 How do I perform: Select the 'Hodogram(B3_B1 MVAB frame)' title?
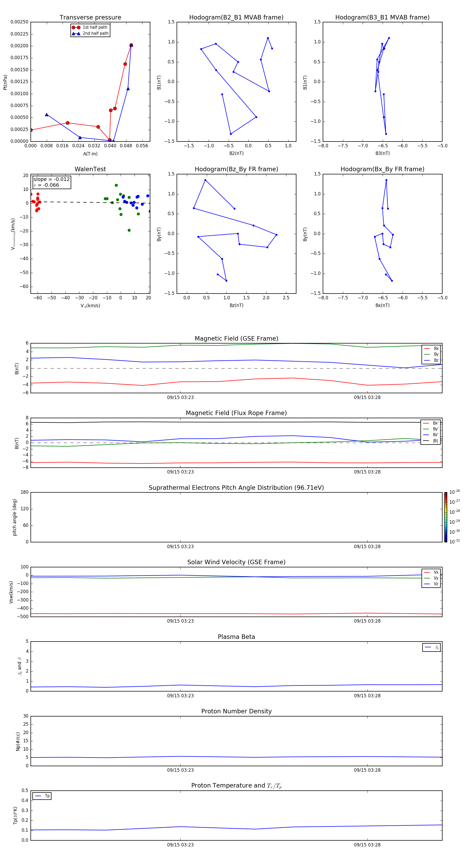tap(382, 18)
